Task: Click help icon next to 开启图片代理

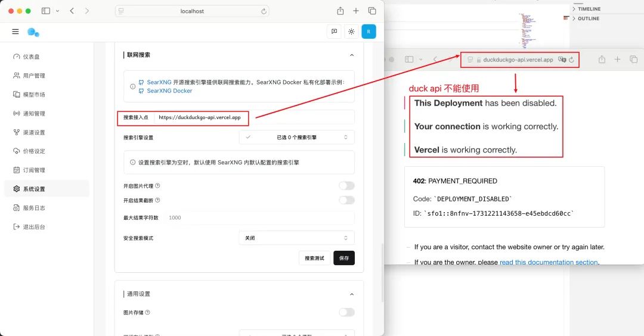Action: [x=157, y=186]
